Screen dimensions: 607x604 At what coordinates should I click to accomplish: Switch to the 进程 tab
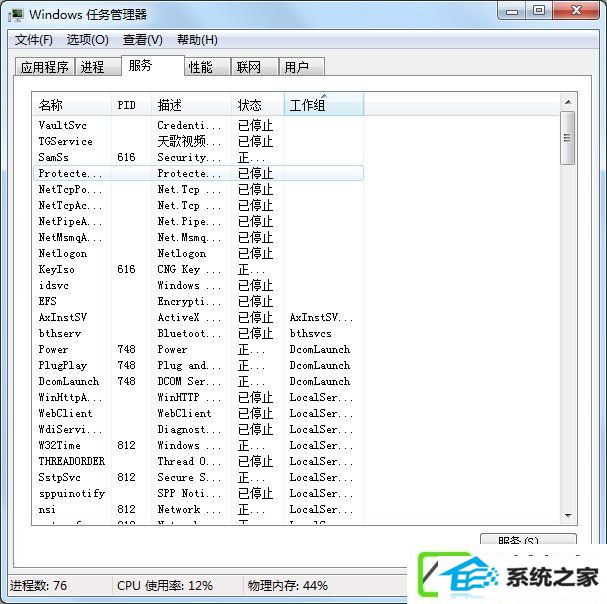[98, 67]
